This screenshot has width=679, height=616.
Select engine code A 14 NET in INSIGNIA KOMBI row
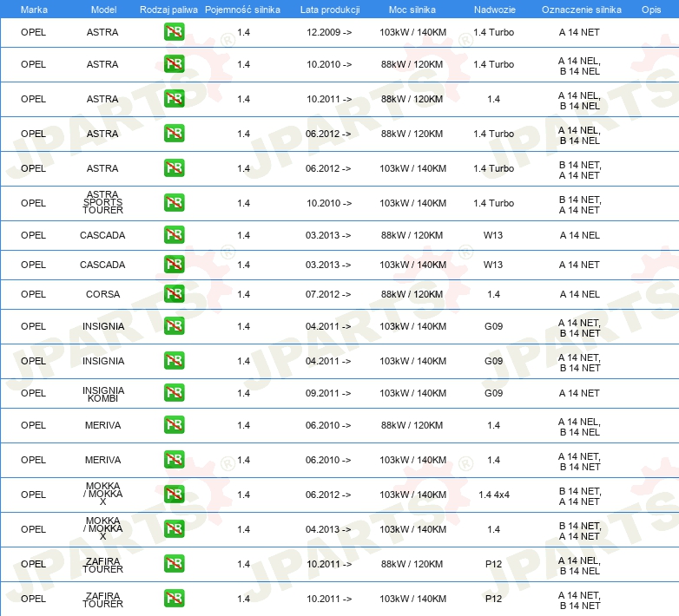[579, 393]
